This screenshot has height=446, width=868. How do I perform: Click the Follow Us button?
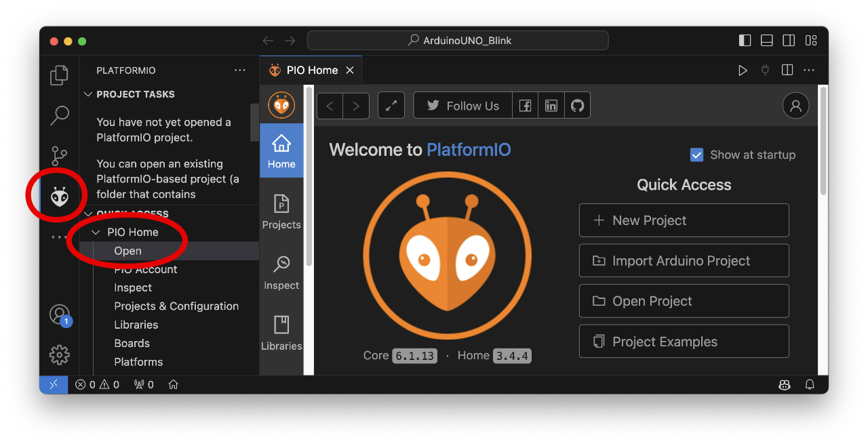(462, 105)
